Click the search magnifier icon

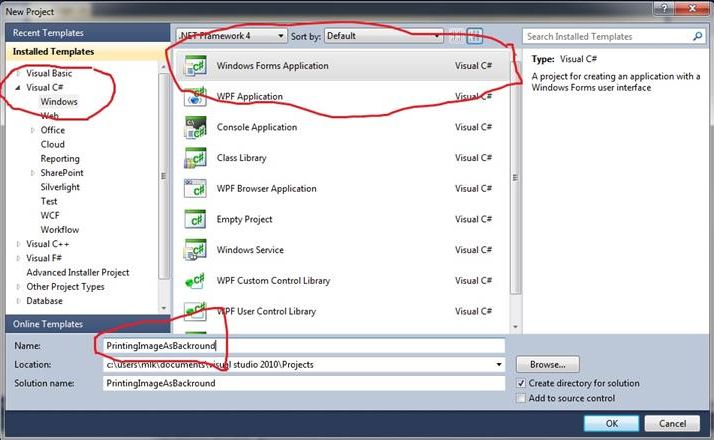697,36
